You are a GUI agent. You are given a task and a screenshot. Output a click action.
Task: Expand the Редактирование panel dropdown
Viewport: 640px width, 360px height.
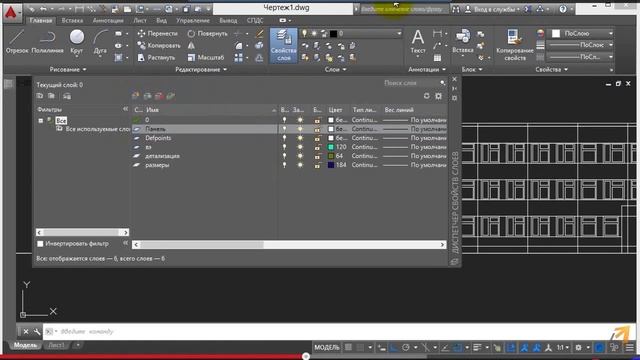201,69
